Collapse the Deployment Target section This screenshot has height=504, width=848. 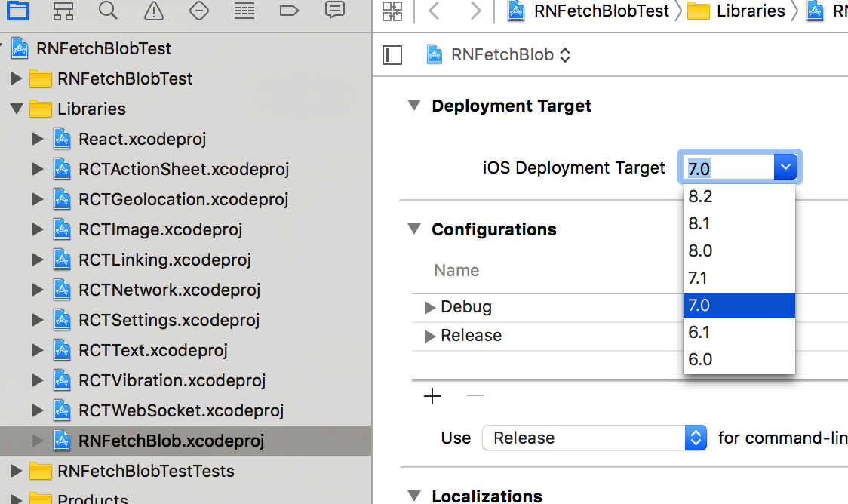coord(413,106)
